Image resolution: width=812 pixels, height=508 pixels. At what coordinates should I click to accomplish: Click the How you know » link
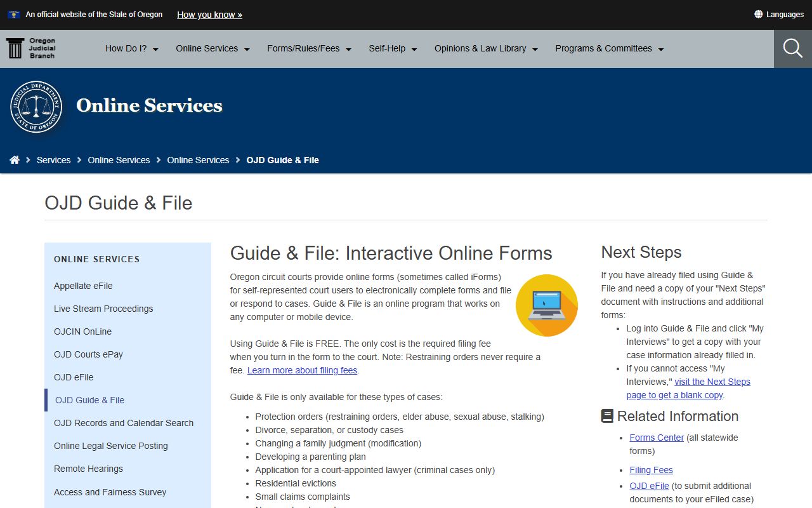pos(209,15)
